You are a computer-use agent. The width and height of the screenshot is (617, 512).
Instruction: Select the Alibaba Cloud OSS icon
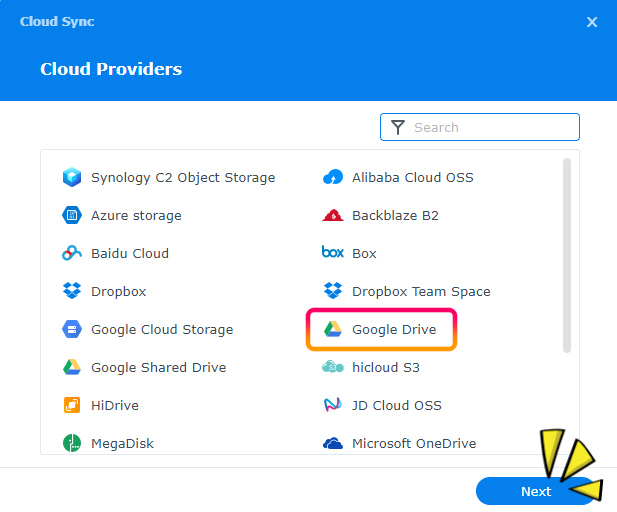(x=333, y=177)
